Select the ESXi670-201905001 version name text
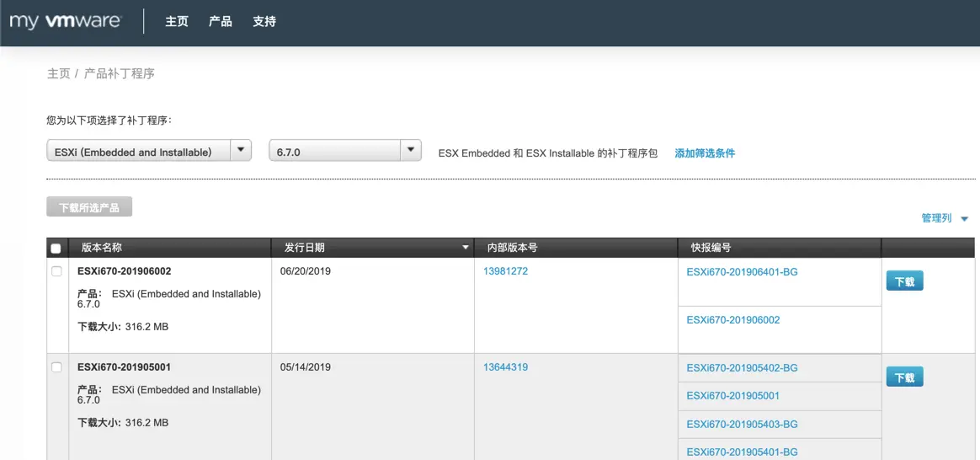980x460 pixels. (x=125, y=366)
